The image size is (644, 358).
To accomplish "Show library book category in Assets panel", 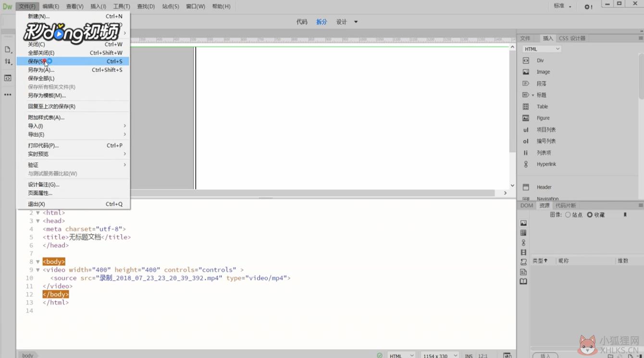I will click(x=523, y=281).
